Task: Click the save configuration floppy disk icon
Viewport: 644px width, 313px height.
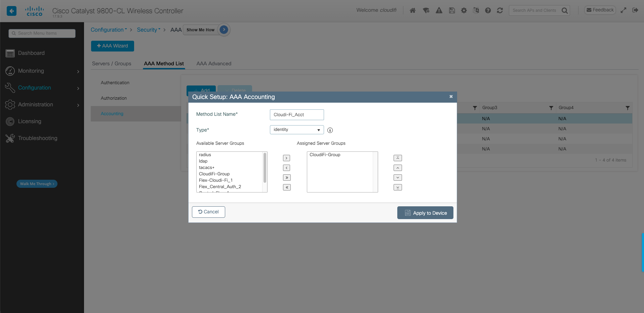Action: (x=452, y=10)
